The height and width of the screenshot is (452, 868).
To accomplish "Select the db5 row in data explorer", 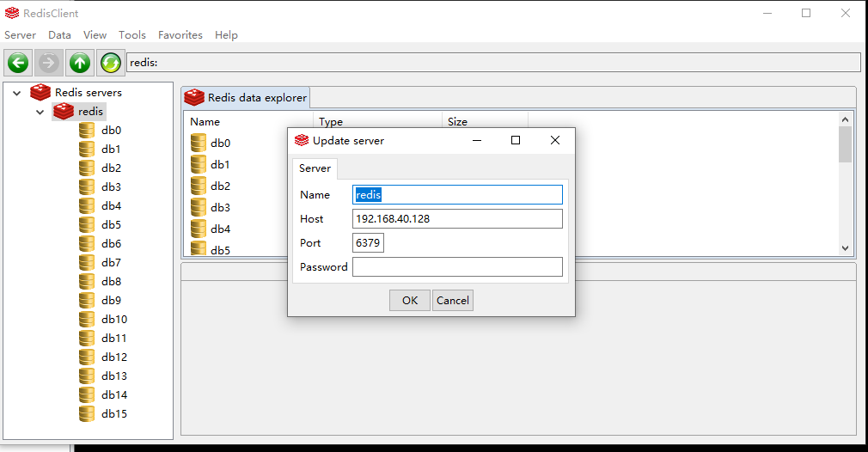I will pyautogui.click(x=220, y=250).
